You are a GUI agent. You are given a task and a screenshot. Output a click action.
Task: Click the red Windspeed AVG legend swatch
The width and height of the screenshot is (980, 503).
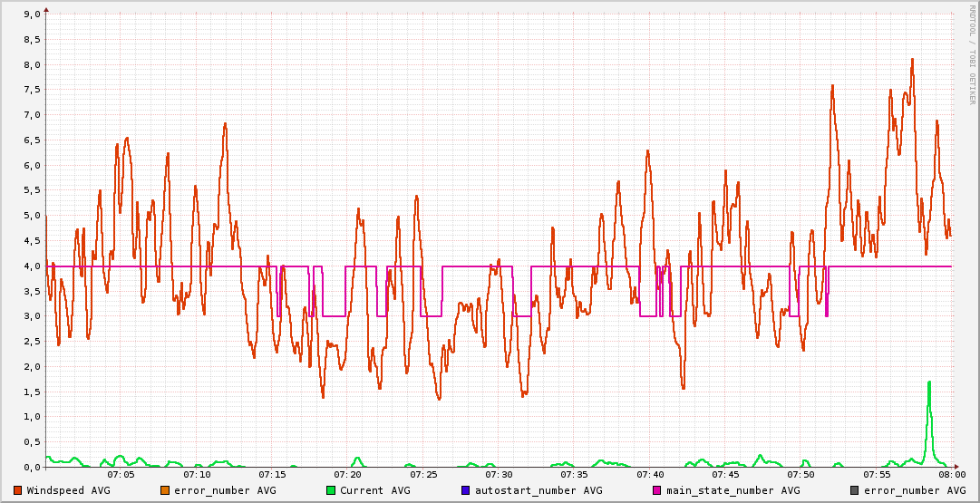[17, 490]
